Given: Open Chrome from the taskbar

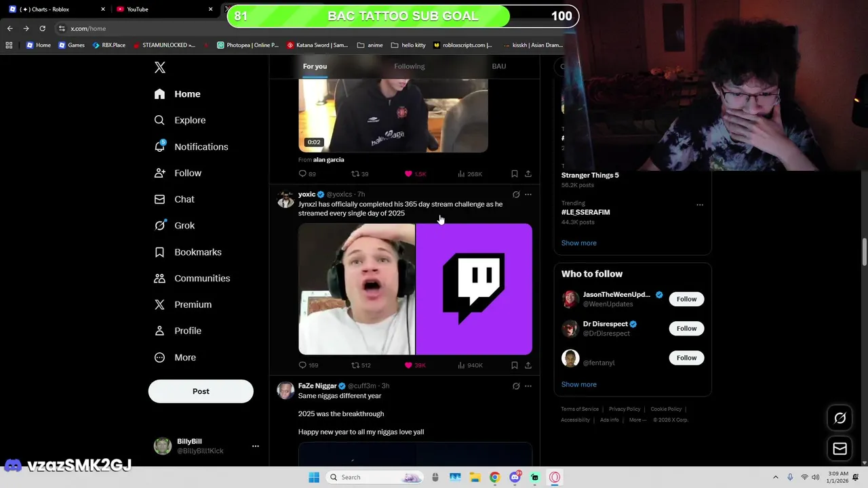Looking at the screenshot, I should tap(495, 477).
